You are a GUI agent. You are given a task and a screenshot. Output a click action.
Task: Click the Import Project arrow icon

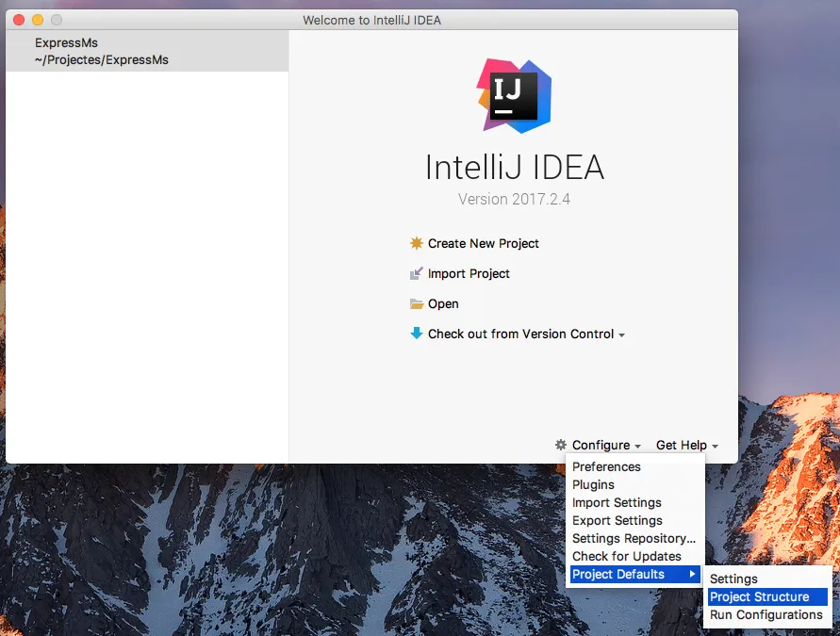coord(416,273)
